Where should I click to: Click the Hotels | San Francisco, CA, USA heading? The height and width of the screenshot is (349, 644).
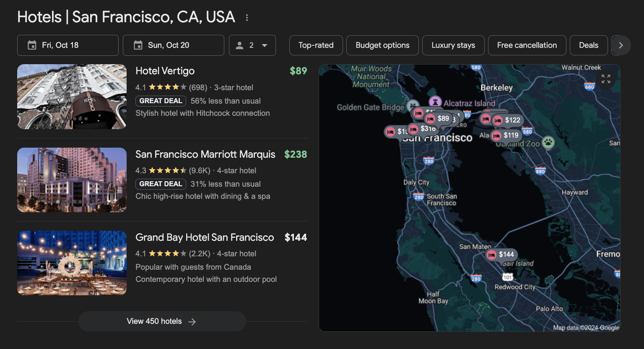pos(126,17)
